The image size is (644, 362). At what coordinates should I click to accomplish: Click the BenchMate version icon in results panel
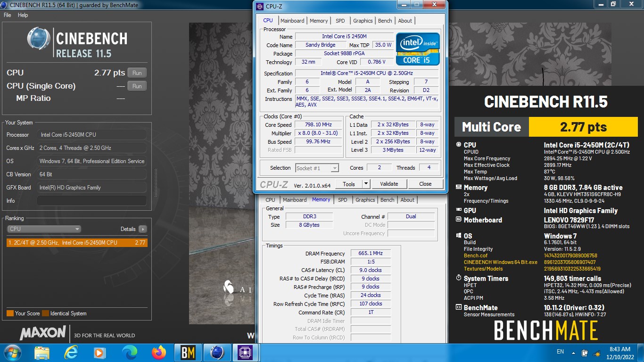pyautogui.click(x=459, y=307)
